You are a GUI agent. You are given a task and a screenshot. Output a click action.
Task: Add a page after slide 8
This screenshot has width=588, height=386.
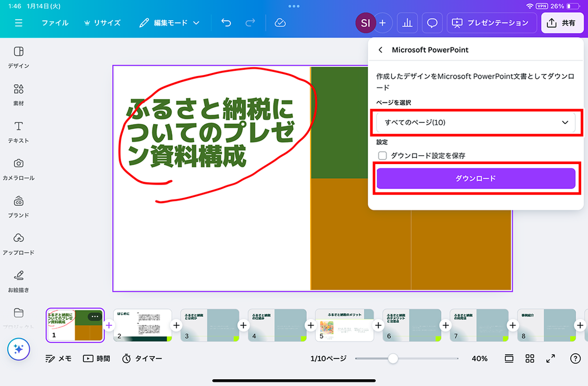pyautogui.click(x=580, y=325)
